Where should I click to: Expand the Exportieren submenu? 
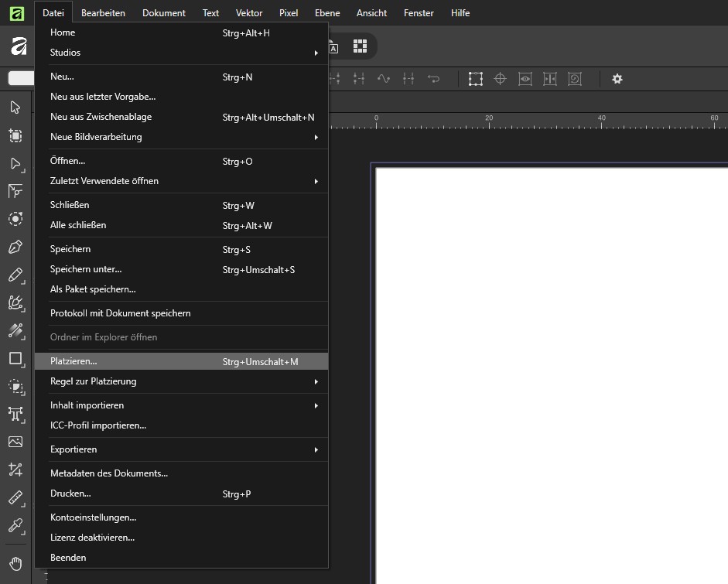pos(182,449)
